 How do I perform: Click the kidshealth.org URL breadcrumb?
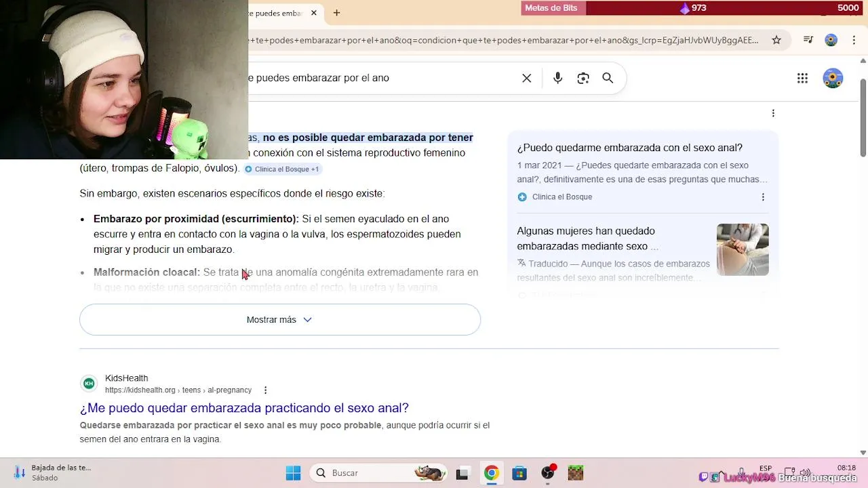(x=178, y=390)
